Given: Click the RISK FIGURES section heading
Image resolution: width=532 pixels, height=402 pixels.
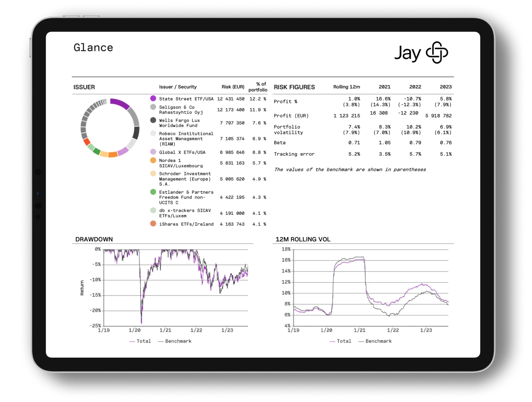Looking at the screenshot, I should (x=294, y=87).
